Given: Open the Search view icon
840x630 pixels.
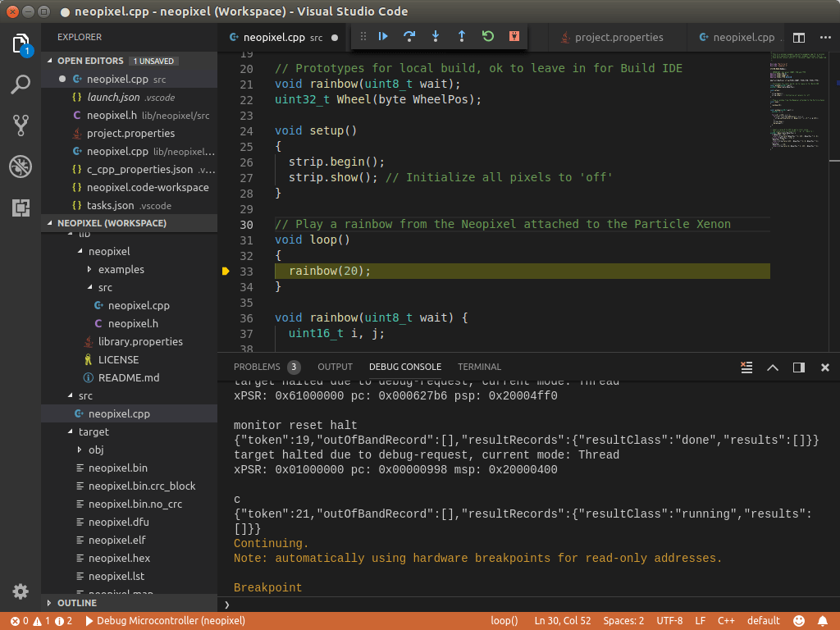Looking at the screenshot, I should (21, 84).
